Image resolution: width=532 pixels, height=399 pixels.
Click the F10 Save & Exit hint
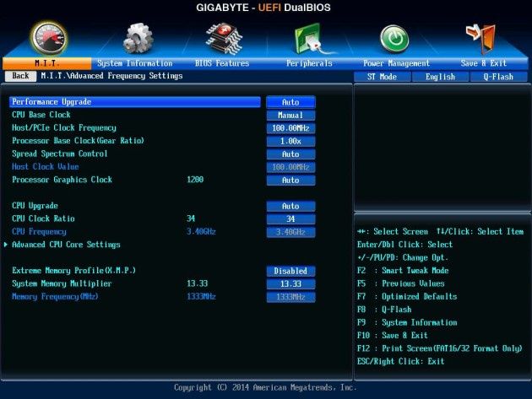pyautogui.click(x=393, y=336)
